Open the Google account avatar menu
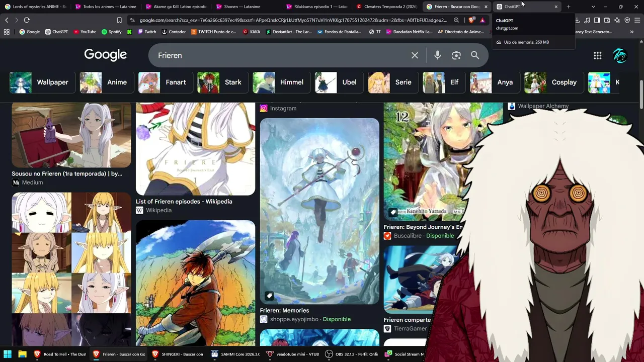This screenshot has width=644, height=362. pos(620,55)
